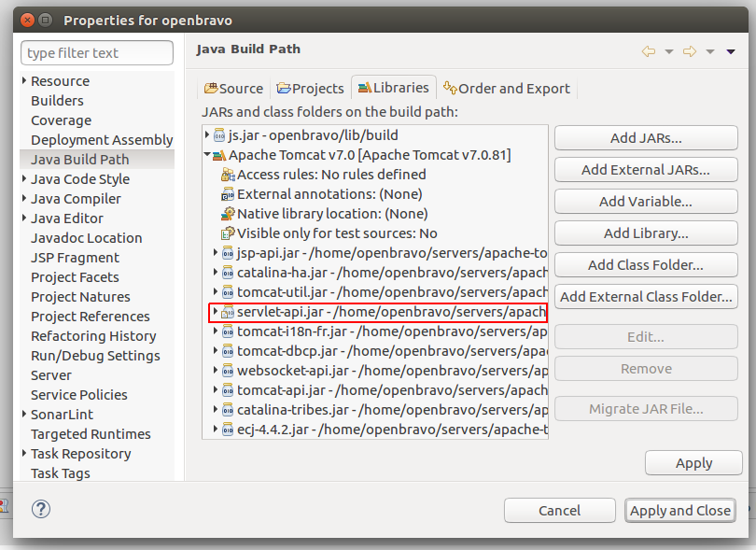
Task: Click the Native library location icon
Action: (x=227, y=214)
